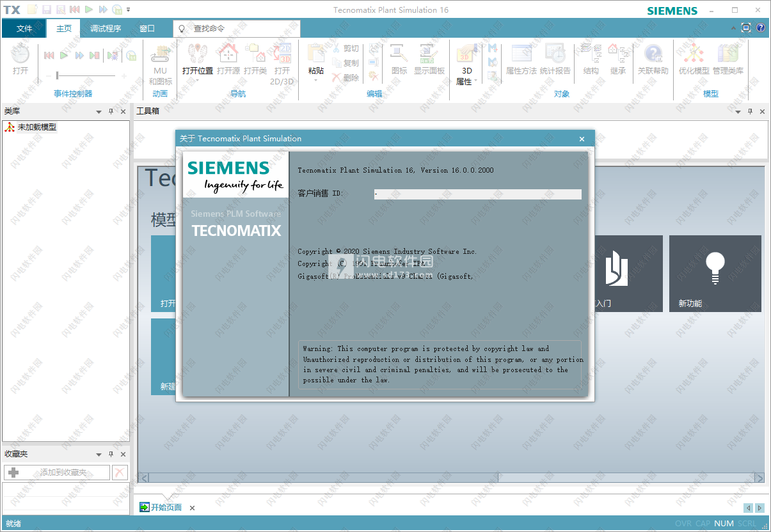Viewport: 771px width, 532px height.
Task: Click ribbon fast-forward icon in 事件控制器 group
Action: [79, 56]
